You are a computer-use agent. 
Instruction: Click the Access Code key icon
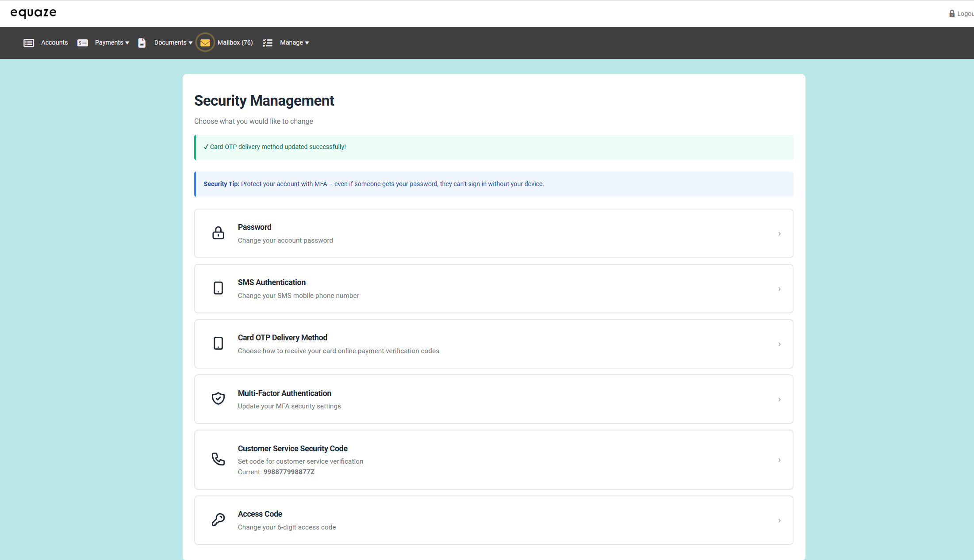(218, 520)
